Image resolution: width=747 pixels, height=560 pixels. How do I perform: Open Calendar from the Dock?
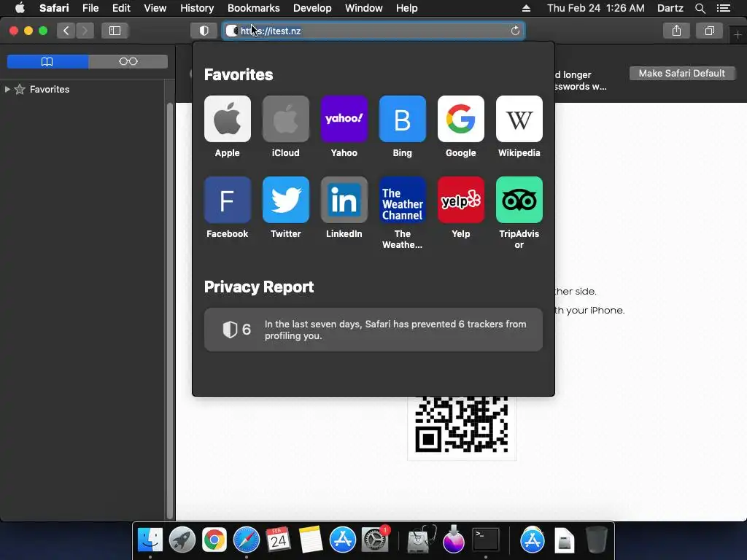278,540
